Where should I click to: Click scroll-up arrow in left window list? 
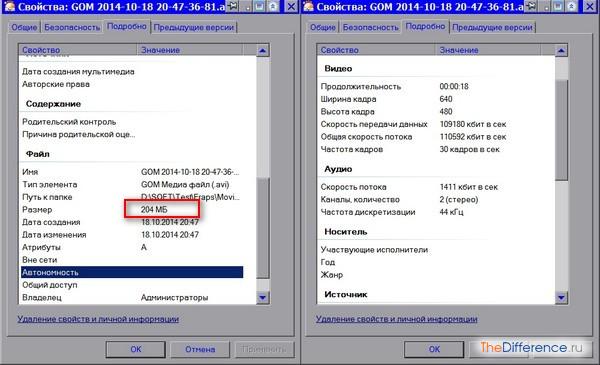262,51
